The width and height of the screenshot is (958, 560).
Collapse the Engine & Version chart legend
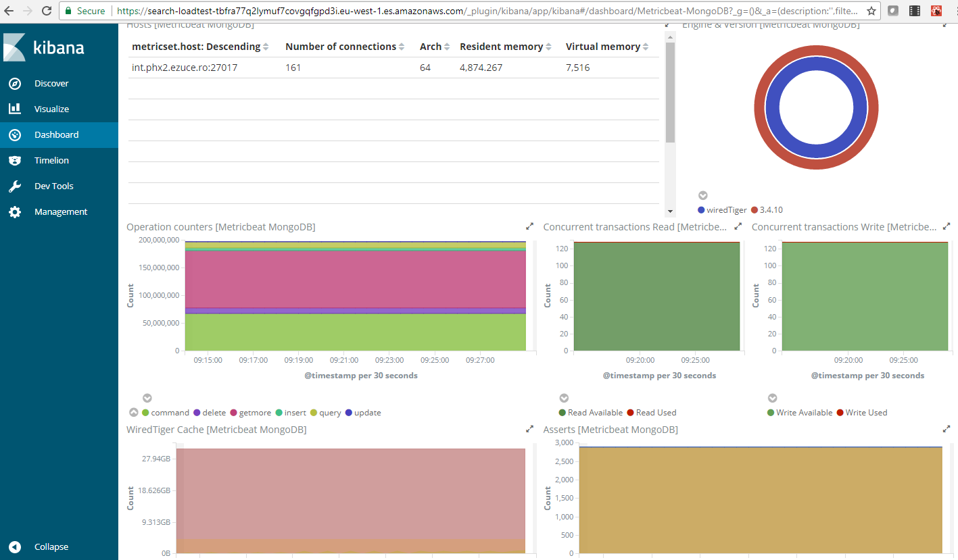(702, 196)
